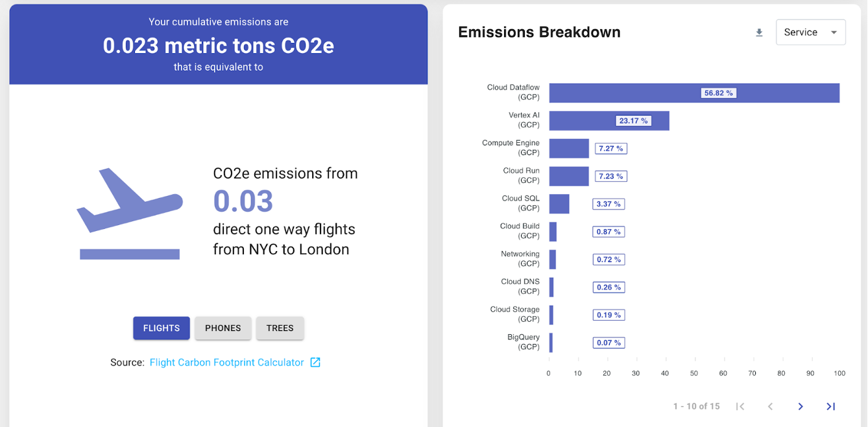
Task: Click the Vertex AI bar
Action: pos(609,121)
